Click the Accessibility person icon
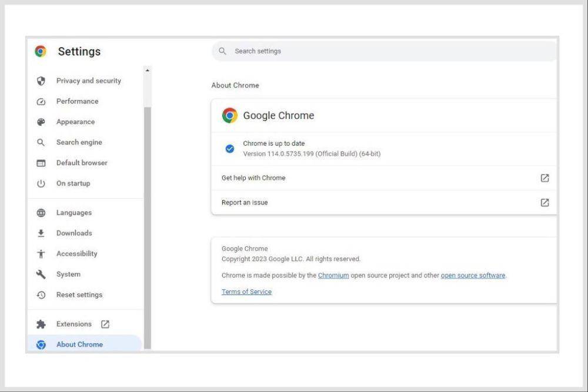 (41, 254)
